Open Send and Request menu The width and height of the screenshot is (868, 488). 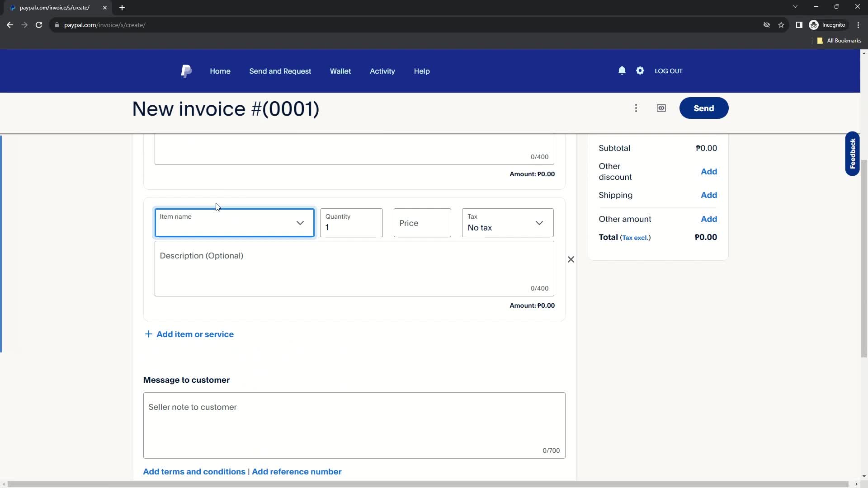coord(280,71)
